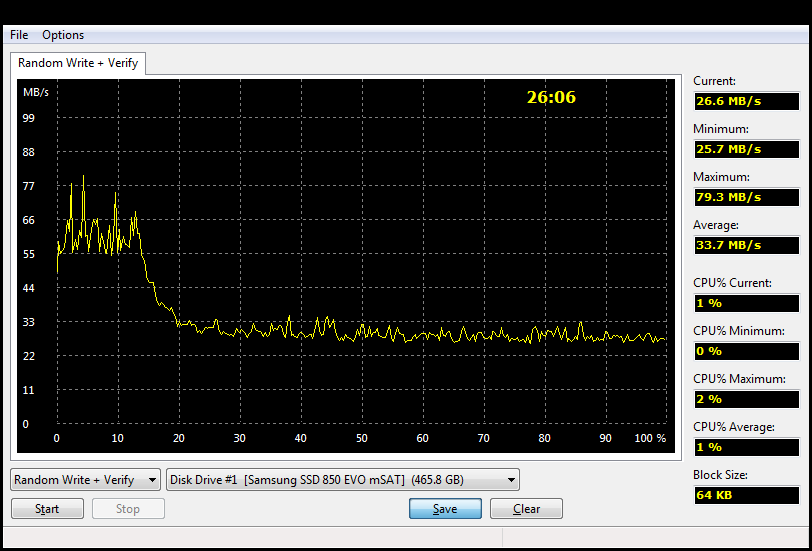The height and width of the screenshot is (551, 812).
Task: Click the 99 label on the y-axis
Action: 28,118
